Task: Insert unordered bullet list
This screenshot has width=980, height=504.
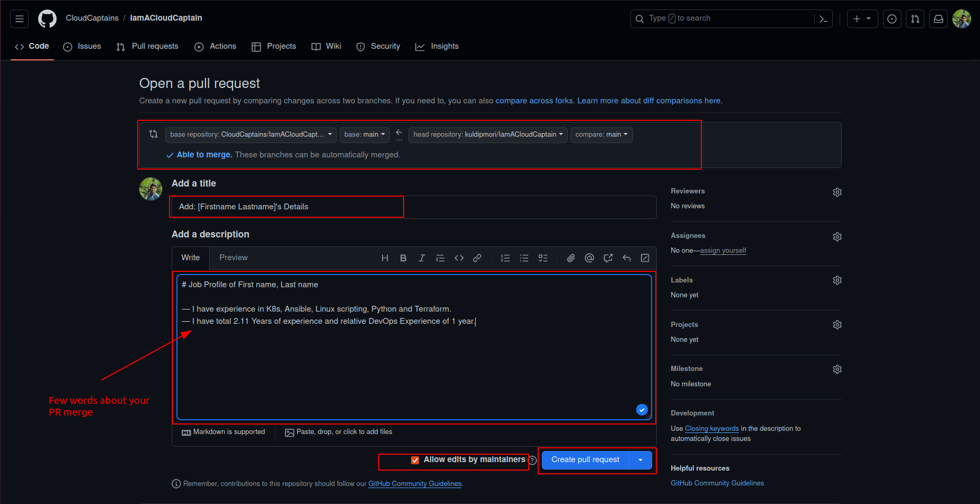Action: coord(524,258)
